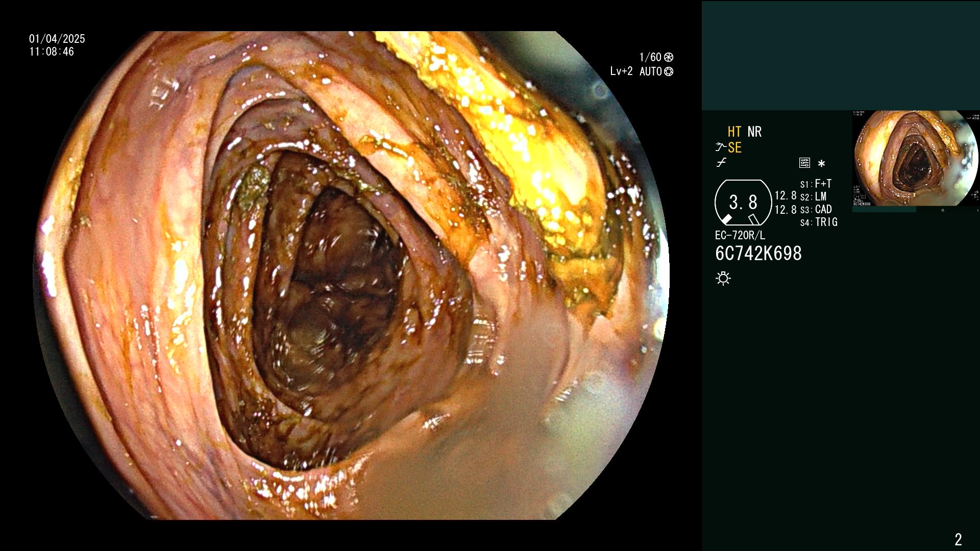Click the date 01/04/2025

point(57,39)
